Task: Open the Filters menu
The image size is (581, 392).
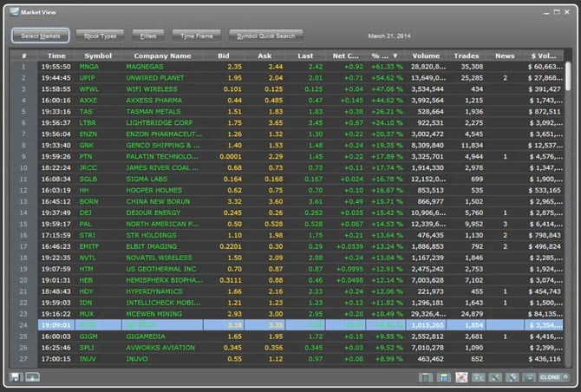Action: (x=148, y=36)
